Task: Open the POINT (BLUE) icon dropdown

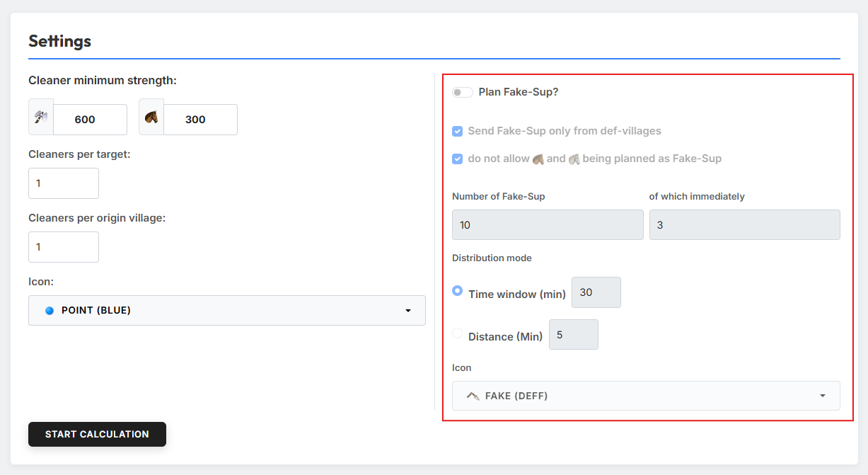Action: click(x=227, y=310)
